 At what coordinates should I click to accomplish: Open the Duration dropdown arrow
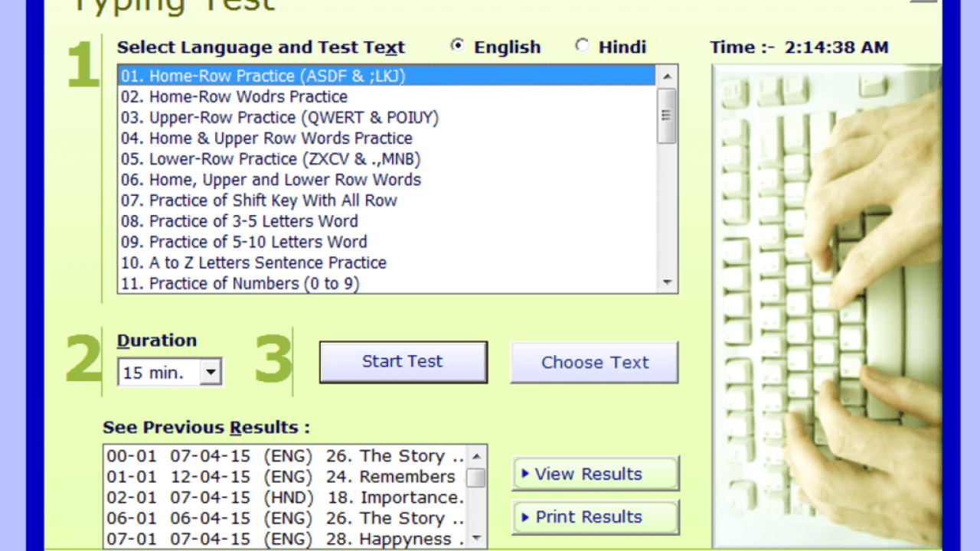point(211,373)
